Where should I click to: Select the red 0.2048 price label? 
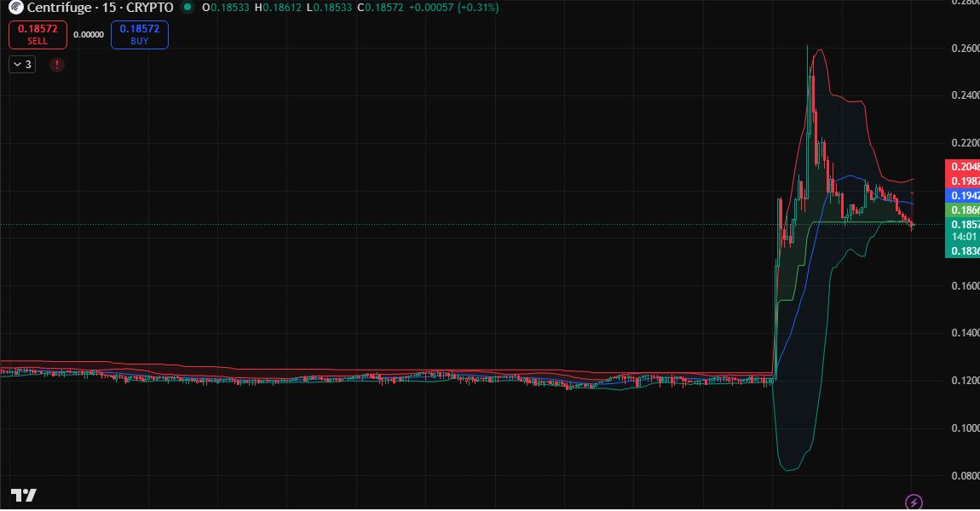963,167
